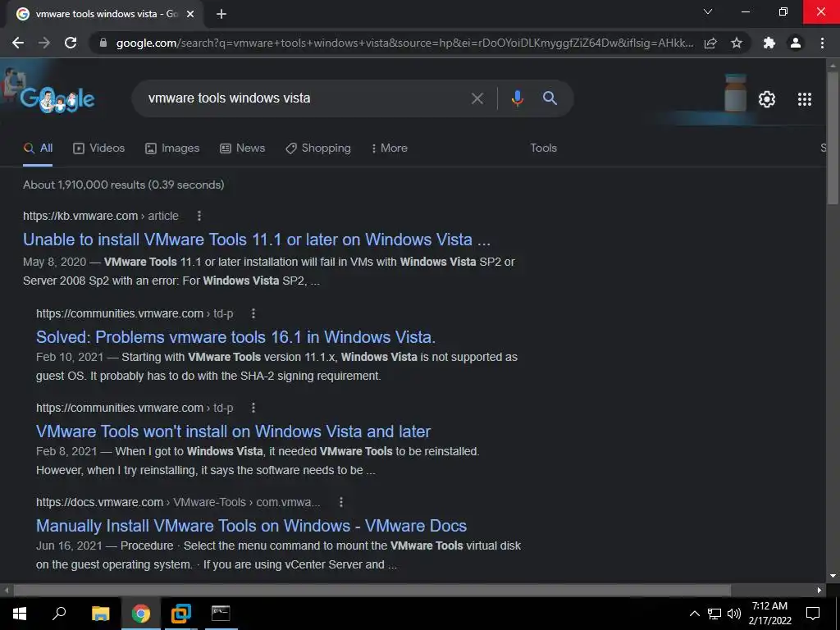Open options for Solved: Problems result
The image size is (840, 630).
click(x=253, y=313)
